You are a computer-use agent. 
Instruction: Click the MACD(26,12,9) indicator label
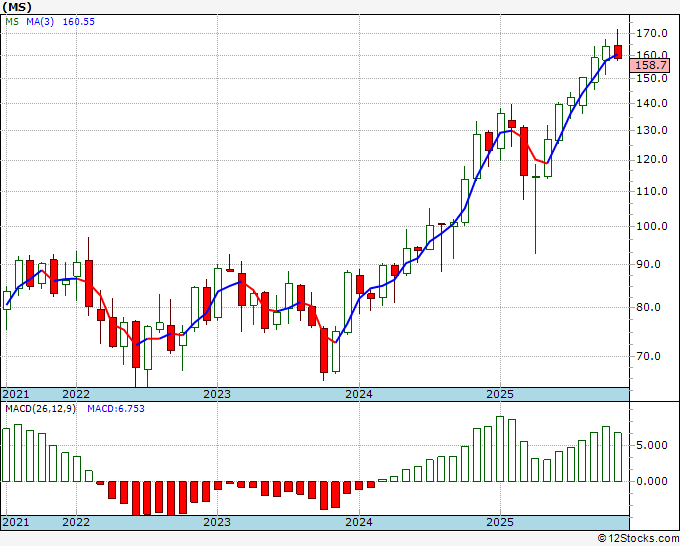click(40, 409)
